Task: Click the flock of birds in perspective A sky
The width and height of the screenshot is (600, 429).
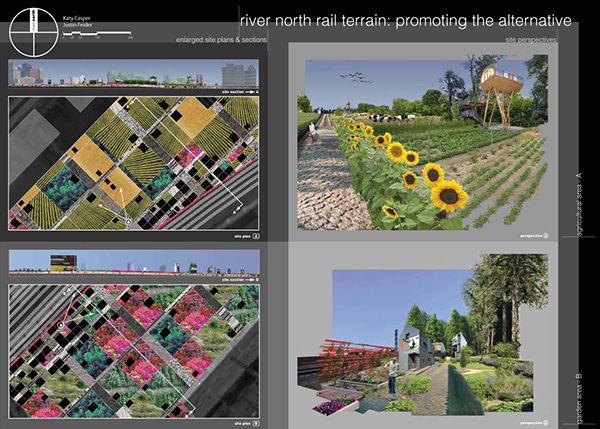Action: pyautogui.click(x=356, y=77)
